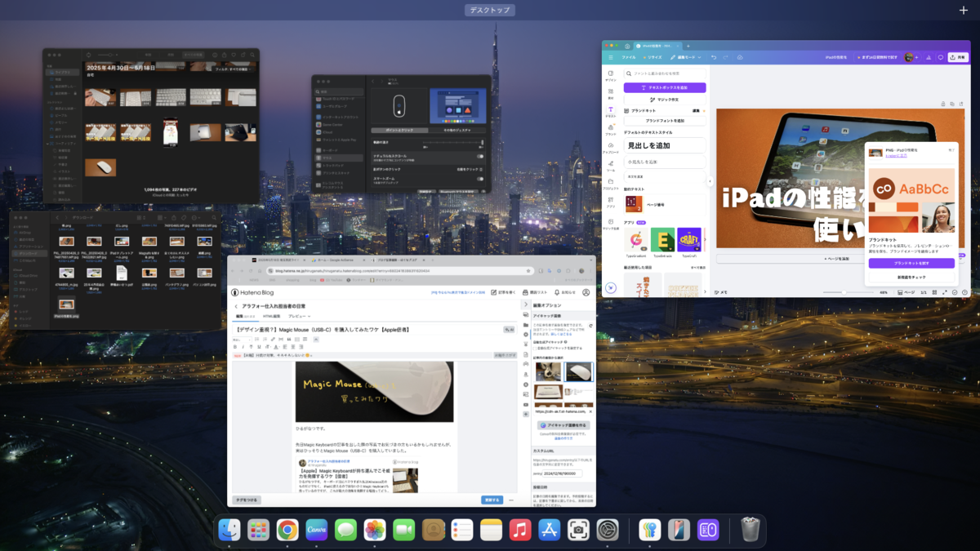Image resolution: width=980 pixels, height=551 pixels.
Task: Adjust 軌跡の速さ slider in Mouse settings
Action: [x=453, y=142]
